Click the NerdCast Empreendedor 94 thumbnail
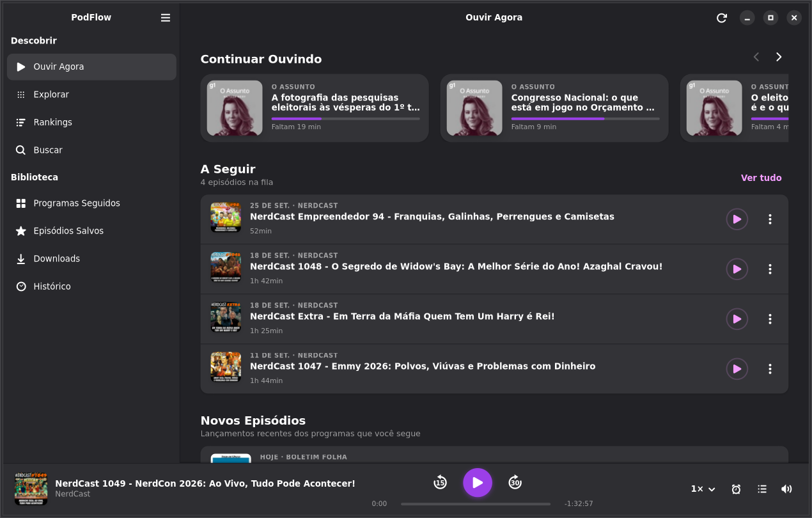Image resolution: width=812 pixels, height=518 pixels. click(226, 217)
